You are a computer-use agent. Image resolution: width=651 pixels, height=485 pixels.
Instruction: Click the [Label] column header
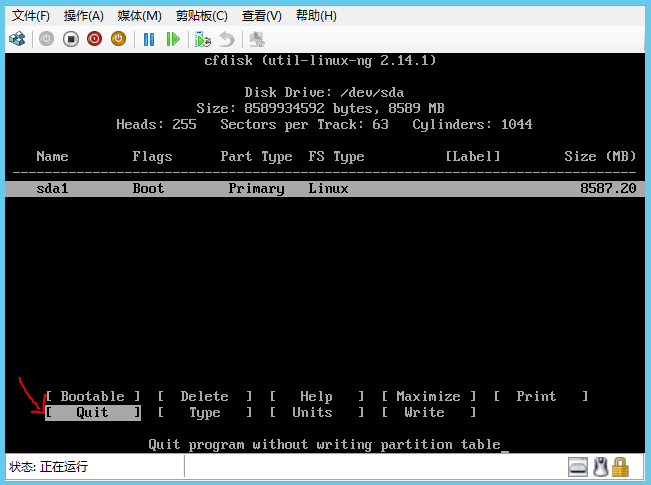pos(473,157)
